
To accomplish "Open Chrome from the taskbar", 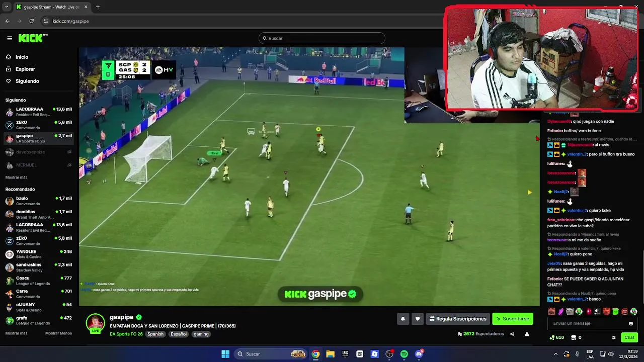I will coord(315,354).
